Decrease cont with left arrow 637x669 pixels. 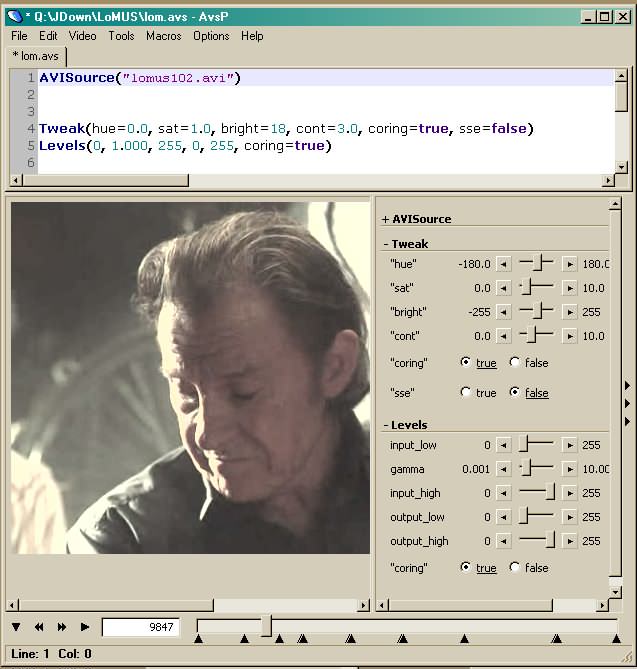[503, 336]
